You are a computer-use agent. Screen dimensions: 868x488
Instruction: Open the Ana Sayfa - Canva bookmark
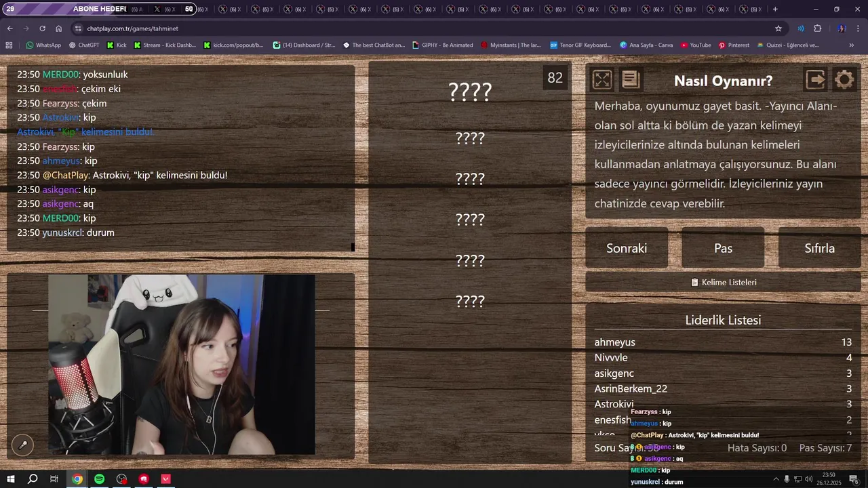click(646, 45)
